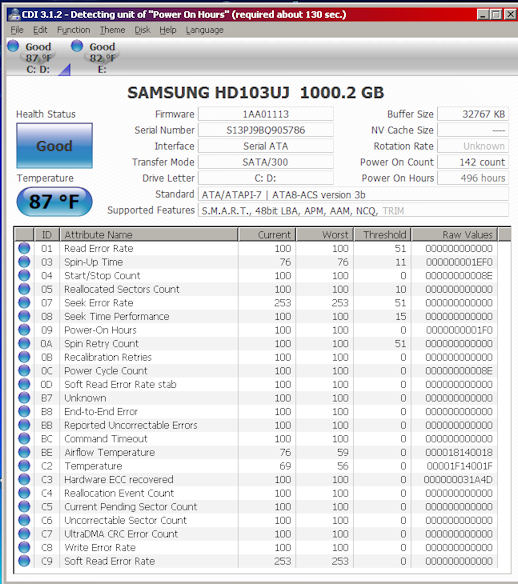Image resolution: width=518 pixels, height=584 pixels.
Task: Click the Current column header
Action: 267,235
